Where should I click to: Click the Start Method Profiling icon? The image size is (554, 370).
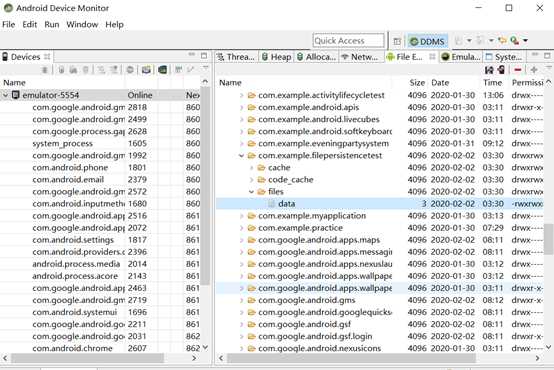point(114,70)
